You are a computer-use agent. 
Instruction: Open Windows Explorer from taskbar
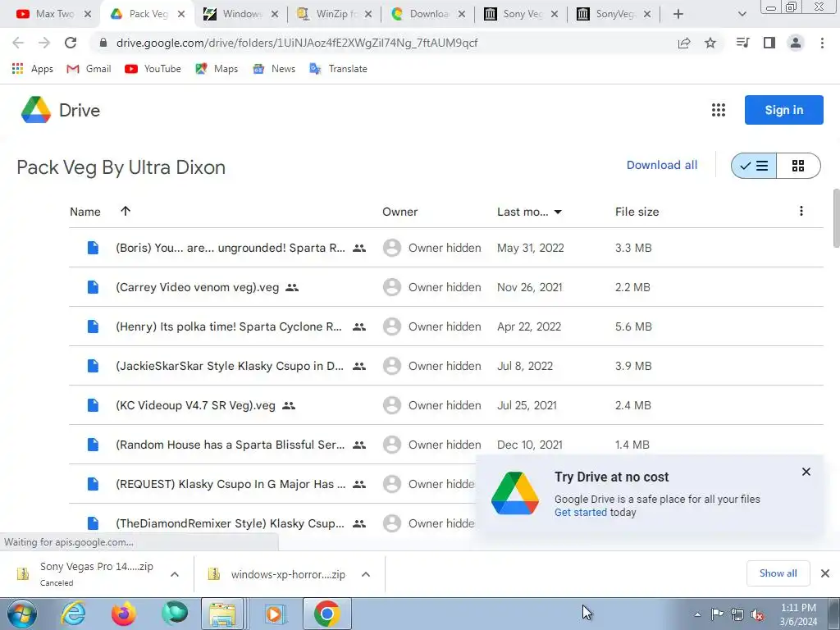222,614
